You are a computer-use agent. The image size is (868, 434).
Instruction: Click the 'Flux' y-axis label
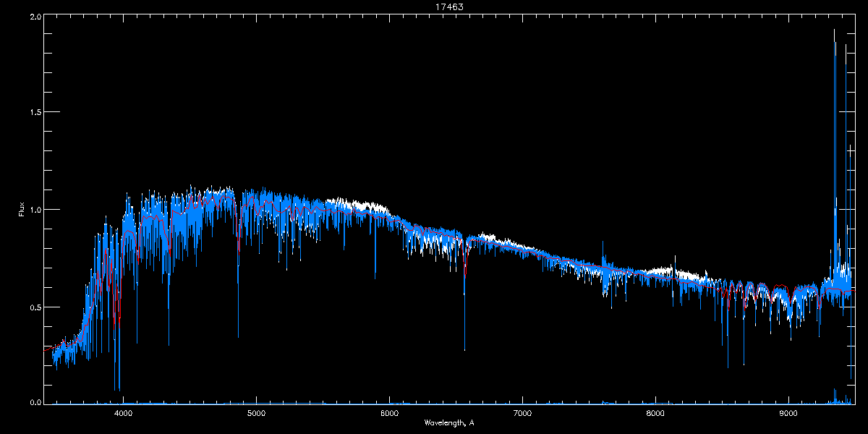[x=22, y=209]
